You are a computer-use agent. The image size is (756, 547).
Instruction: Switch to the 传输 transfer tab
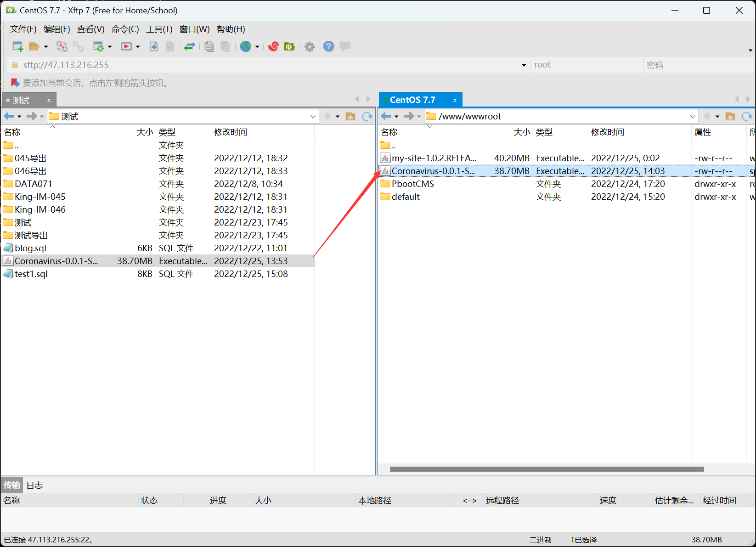coord(12,485)
